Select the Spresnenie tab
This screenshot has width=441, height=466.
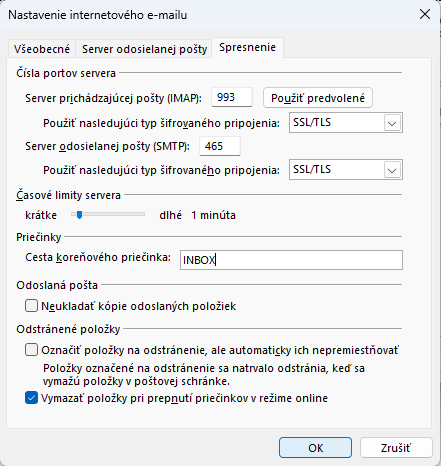(247, 48)
